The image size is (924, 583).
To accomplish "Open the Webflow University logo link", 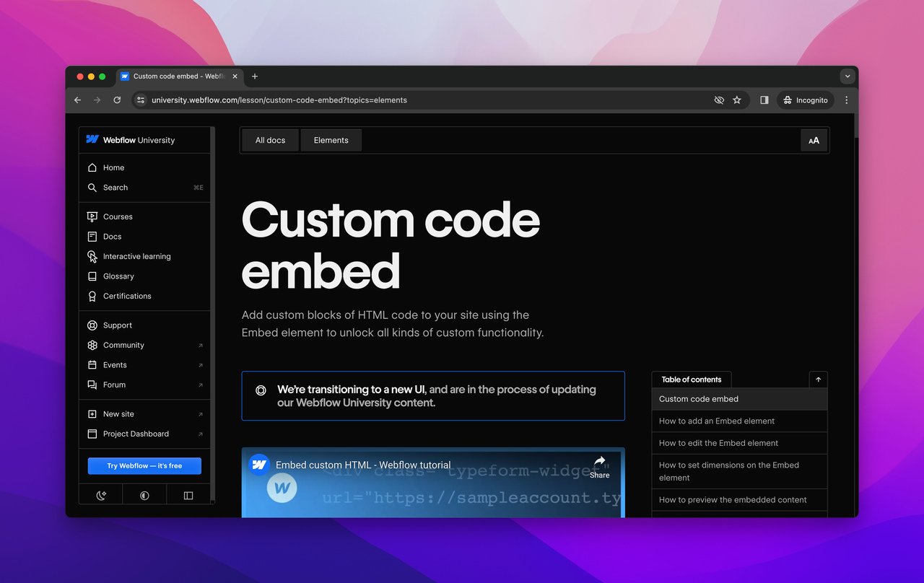I will (131, 140).
